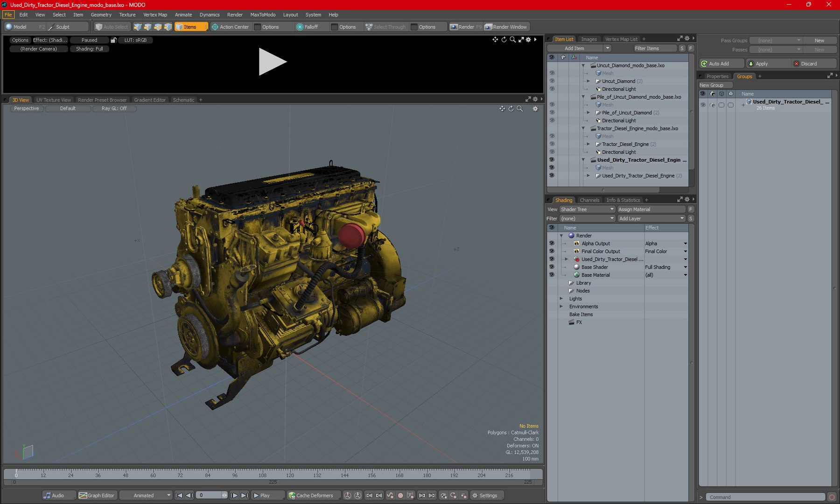Screen dimensions: 840x504
Task: Click the Filter Items button
Action: tap(655, 48)
